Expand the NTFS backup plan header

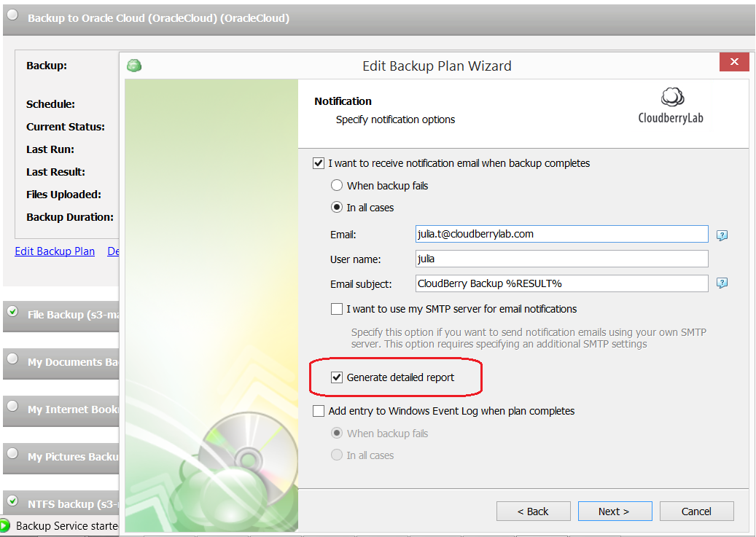point(61,503)
